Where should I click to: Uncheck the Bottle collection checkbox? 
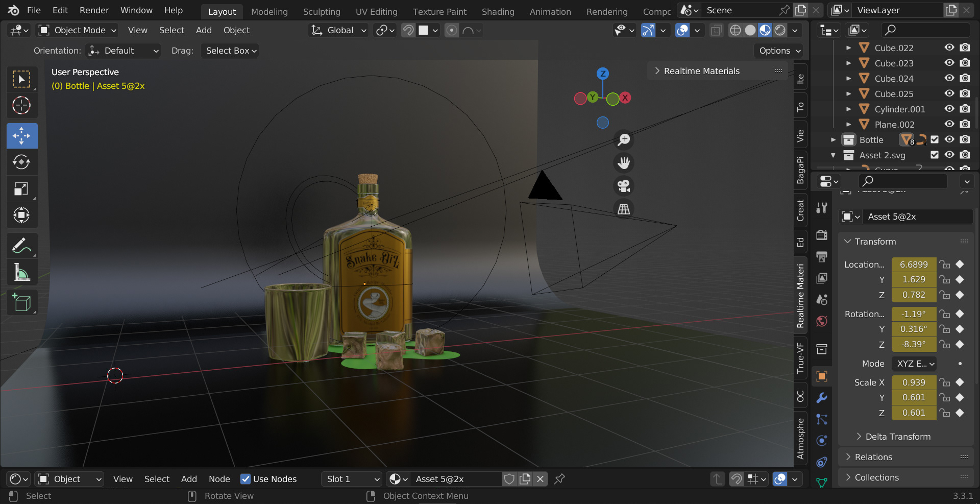[x=935, y=139]
